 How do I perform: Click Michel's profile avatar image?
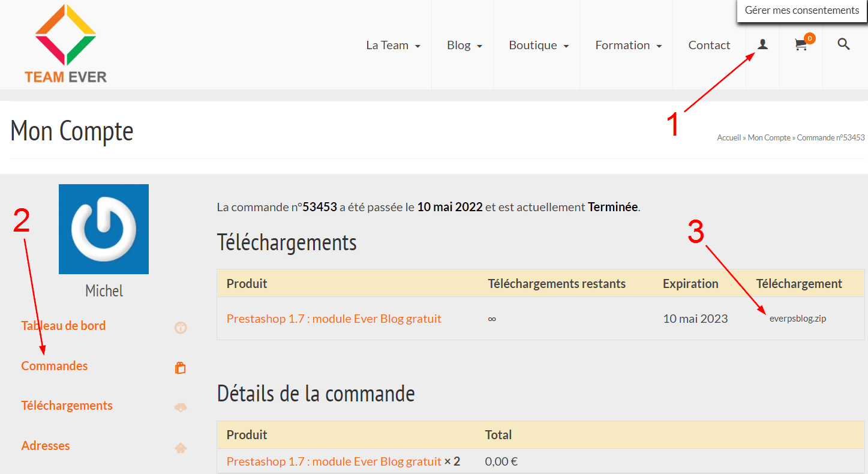[104, 229]
